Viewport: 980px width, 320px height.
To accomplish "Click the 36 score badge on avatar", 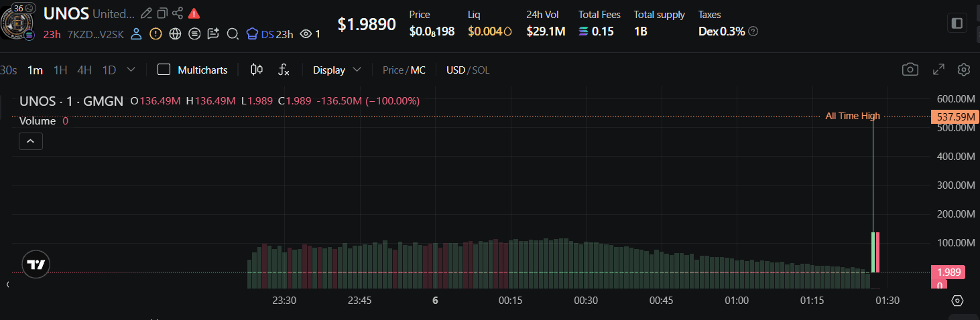I will click(23, 8).
